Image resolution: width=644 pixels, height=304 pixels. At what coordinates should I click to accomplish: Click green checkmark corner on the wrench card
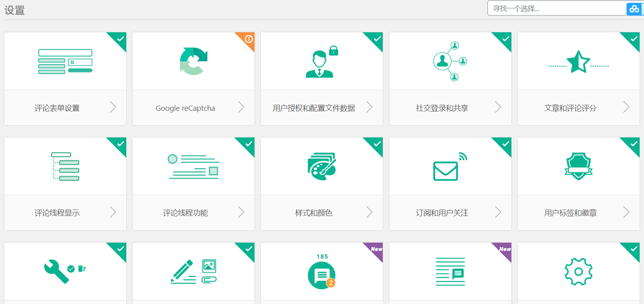(119, 249)
